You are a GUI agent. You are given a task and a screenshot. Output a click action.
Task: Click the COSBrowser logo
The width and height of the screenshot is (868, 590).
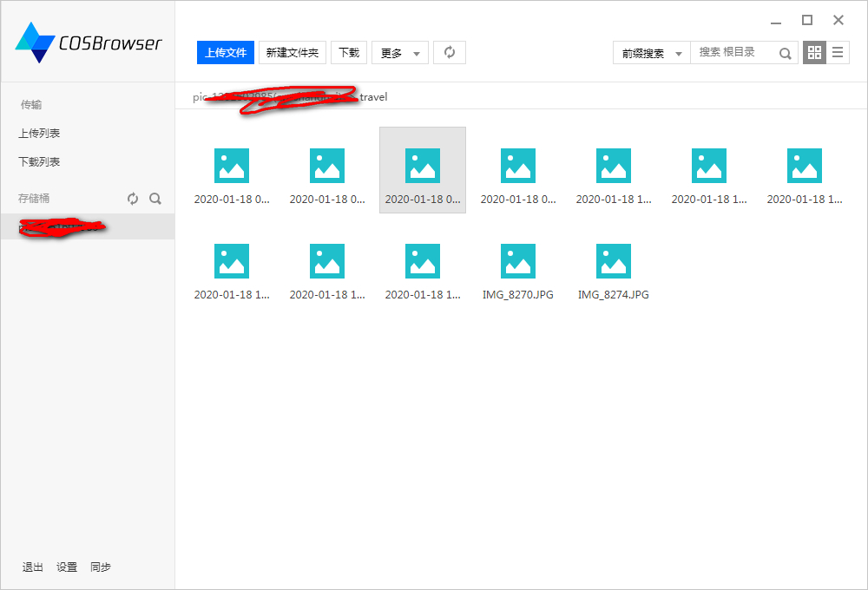(x=88, y=43)
